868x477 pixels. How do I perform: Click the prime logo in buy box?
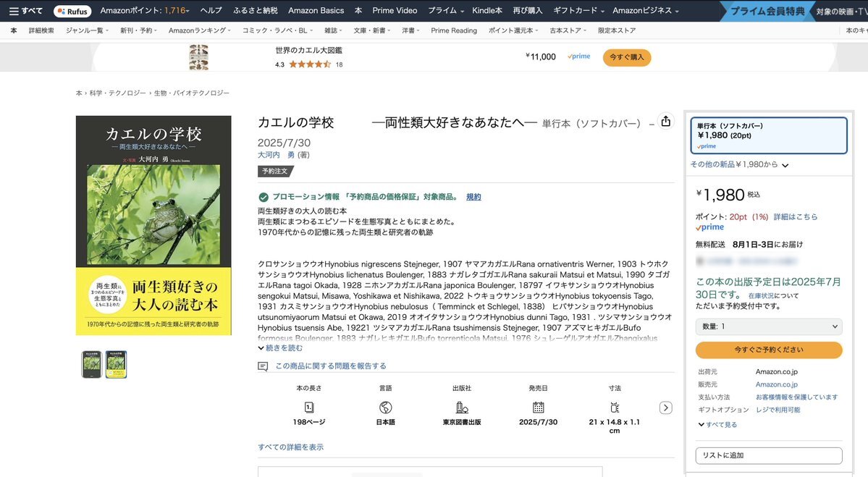(709, 227)
